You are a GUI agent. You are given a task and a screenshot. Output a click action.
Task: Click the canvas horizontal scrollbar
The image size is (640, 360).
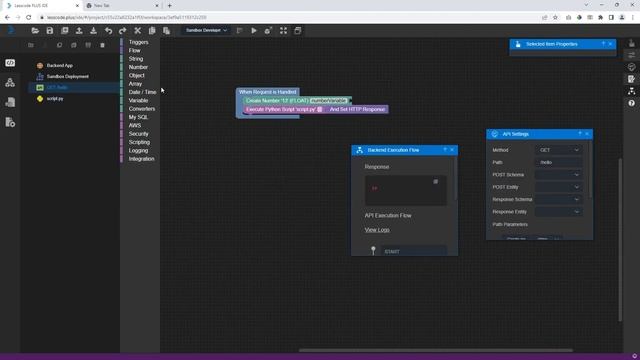click(435, 350)
